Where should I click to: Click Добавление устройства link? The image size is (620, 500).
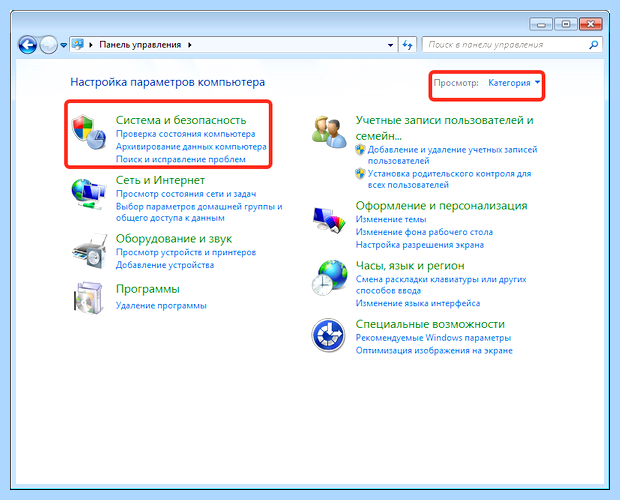click(x=165, y=265)
